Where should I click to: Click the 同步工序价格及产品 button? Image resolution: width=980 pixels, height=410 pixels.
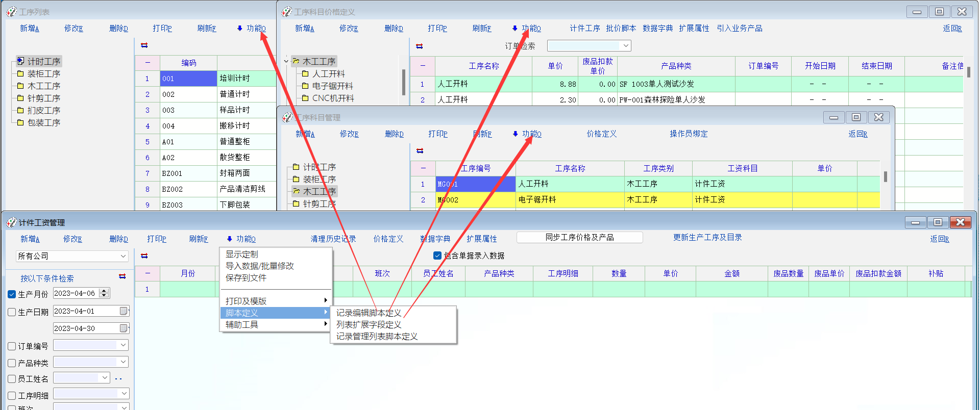(x=579, y=238)
